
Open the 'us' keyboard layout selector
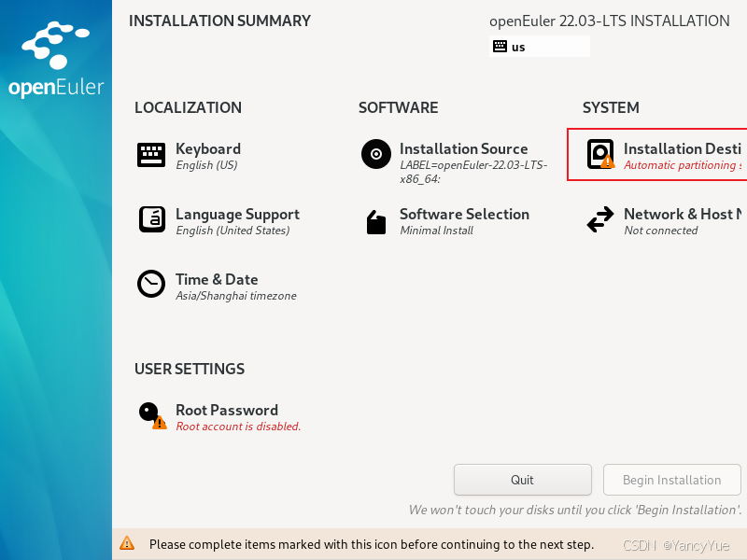(x=539, y=45)
